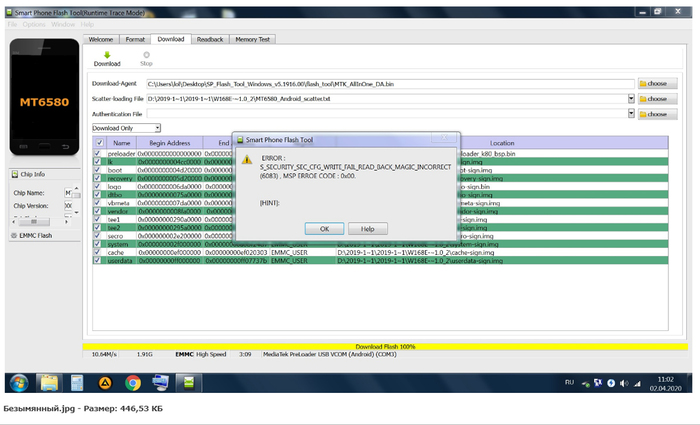700x425 pixels.
Task: Click the Download Flash 100% progress bar
Action: pyautogui.click(x=385, y=346)
